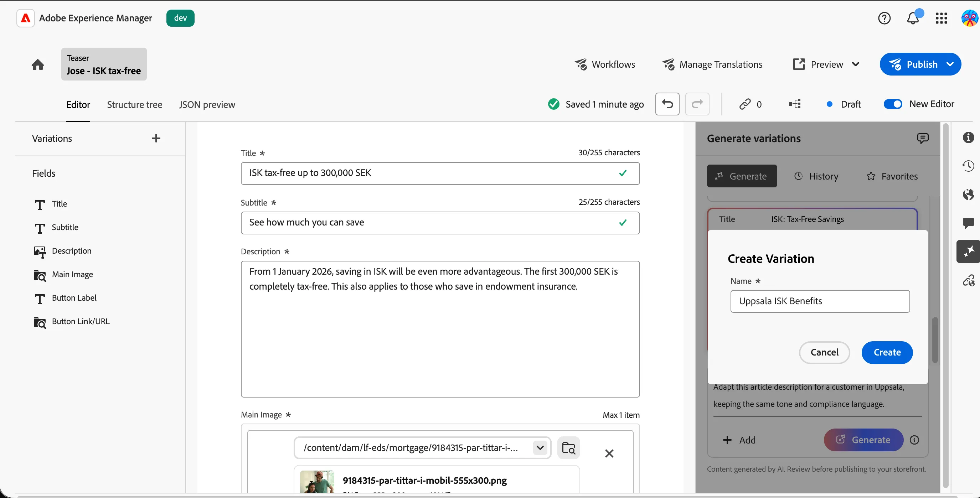
Task: Open the History tab
Action: pyautogui.click(x=816, y=176)
